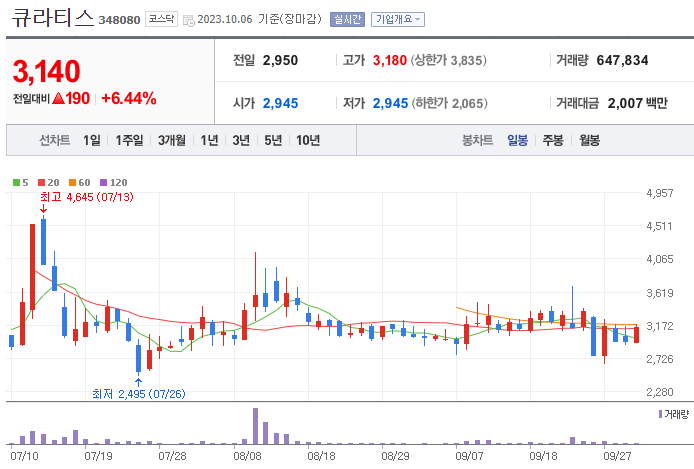The height and width of the screenshot is (469, 694).
Task: Click the tallest volume bar near 08/08
Action: (x=255, y=426)
